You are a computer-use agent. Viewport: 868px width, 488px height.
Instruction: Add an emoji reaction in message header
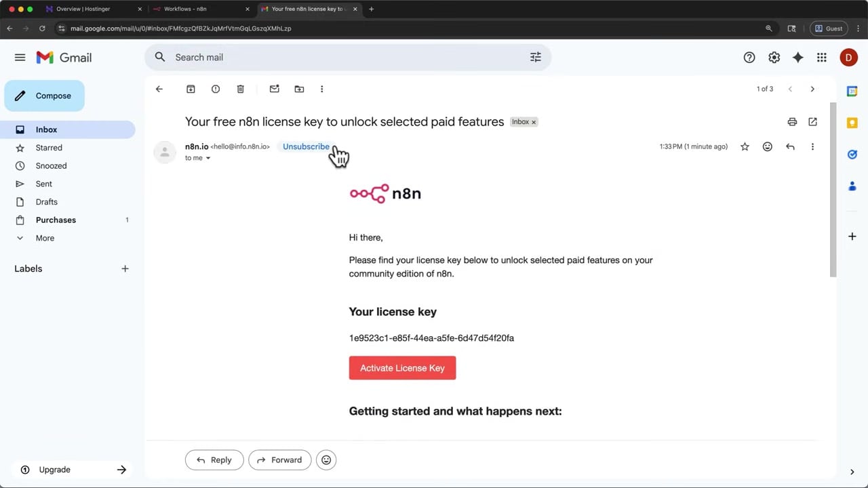coord(768,146)
